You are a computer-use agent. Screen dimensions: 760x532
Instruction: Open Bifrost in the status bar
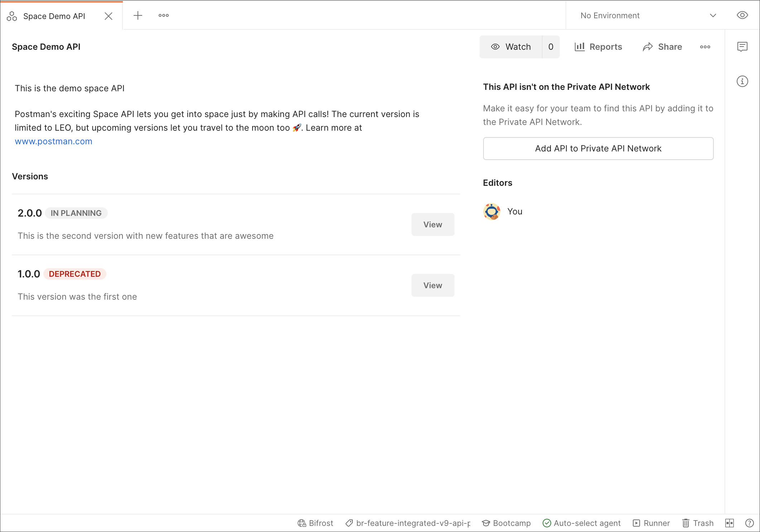[x=315, y=523]
